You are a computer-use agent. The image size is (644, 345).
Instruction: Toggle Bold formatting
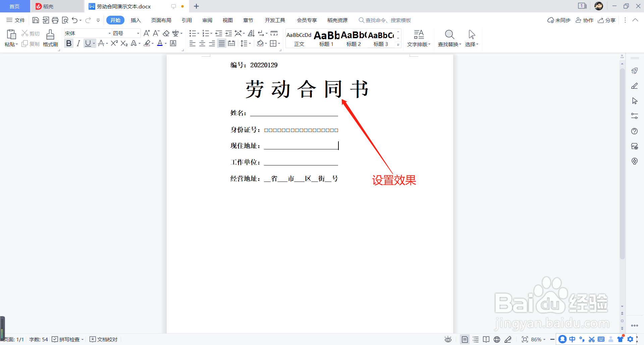coord(69,43)
